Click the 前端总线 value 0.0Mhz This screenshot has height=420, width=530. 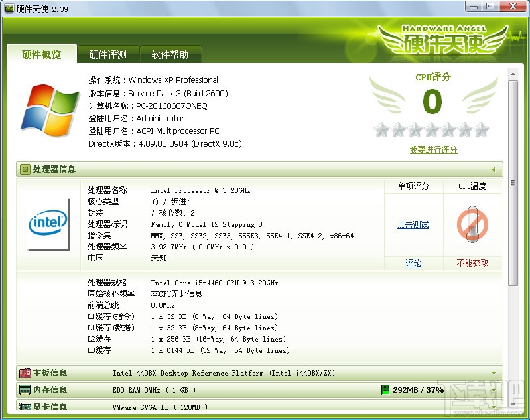tap(163, 305)
